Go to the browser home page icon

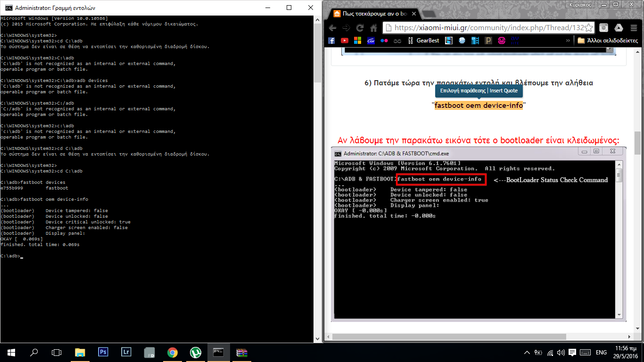[373, 28]
